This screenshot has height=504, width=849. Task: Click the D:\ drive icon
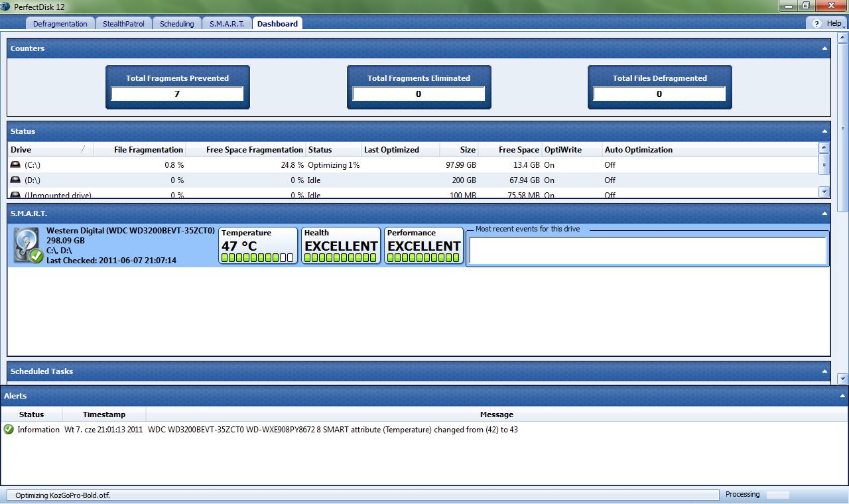[x=15, y=180]
